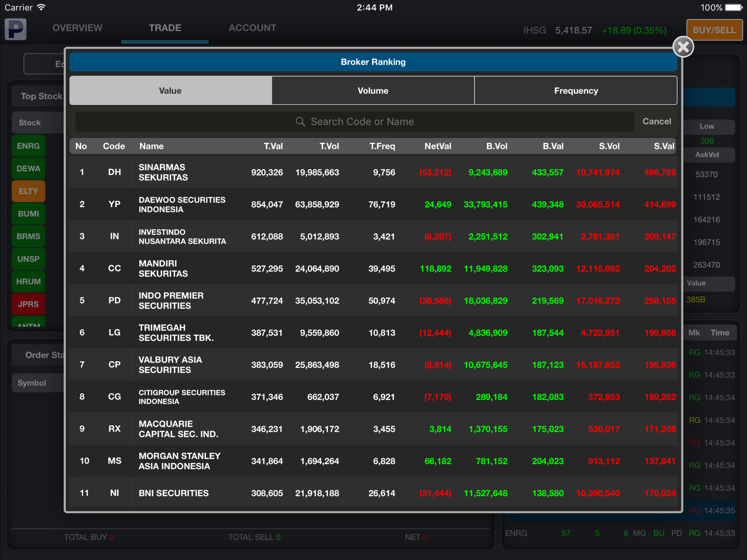Tap broker code RX

pyautogui.click(x=115, y=429)
